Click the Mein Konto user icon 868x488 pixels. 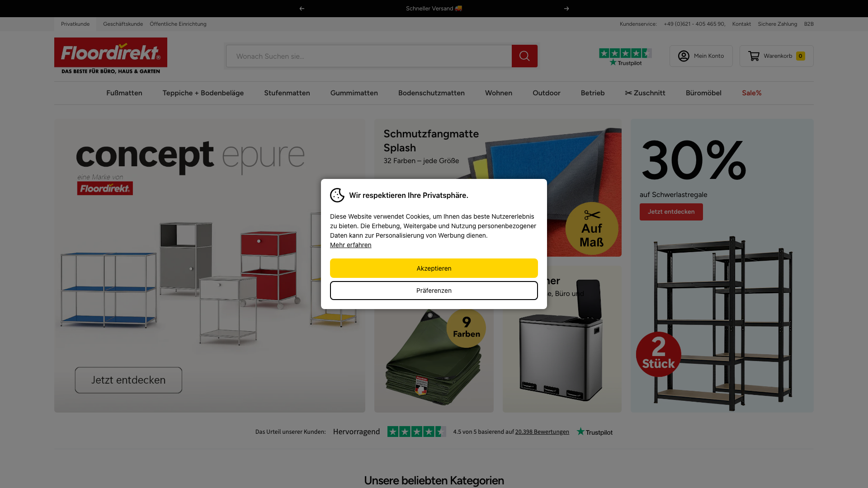[684, 56]
